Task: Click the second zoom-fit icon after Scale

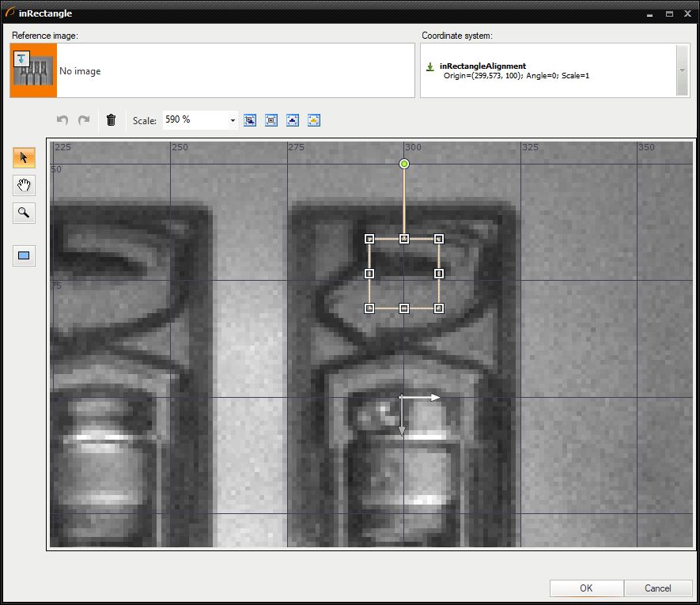Action: point(271,120)
